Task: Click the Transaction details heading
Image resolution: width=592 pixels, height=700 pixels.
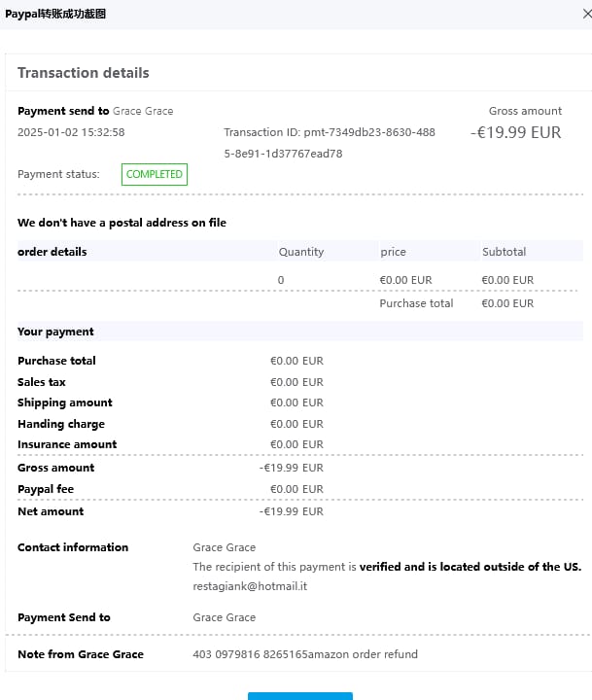Action: point(84,73)
